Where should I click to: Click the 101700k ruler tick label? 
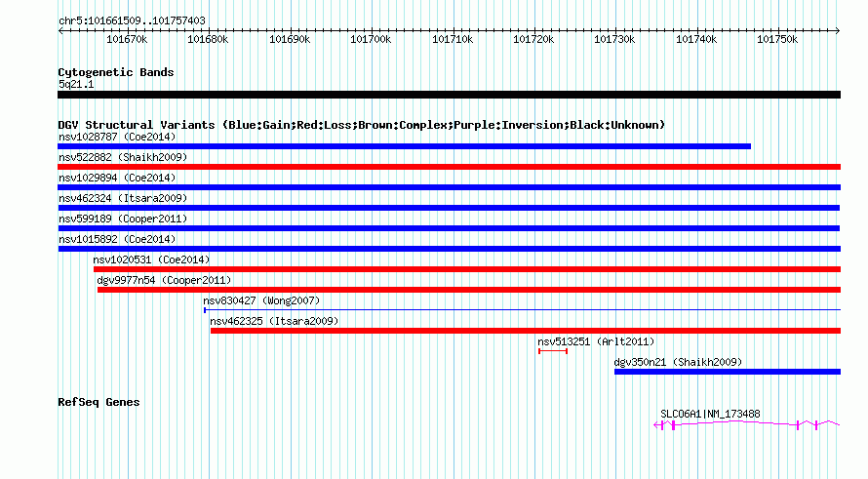(x=371, y=39)
